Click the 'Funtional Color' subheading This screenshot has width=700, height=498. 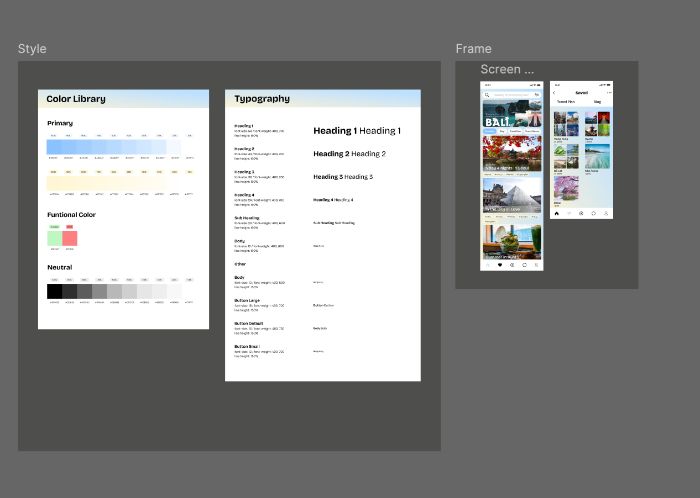(71, 215)
